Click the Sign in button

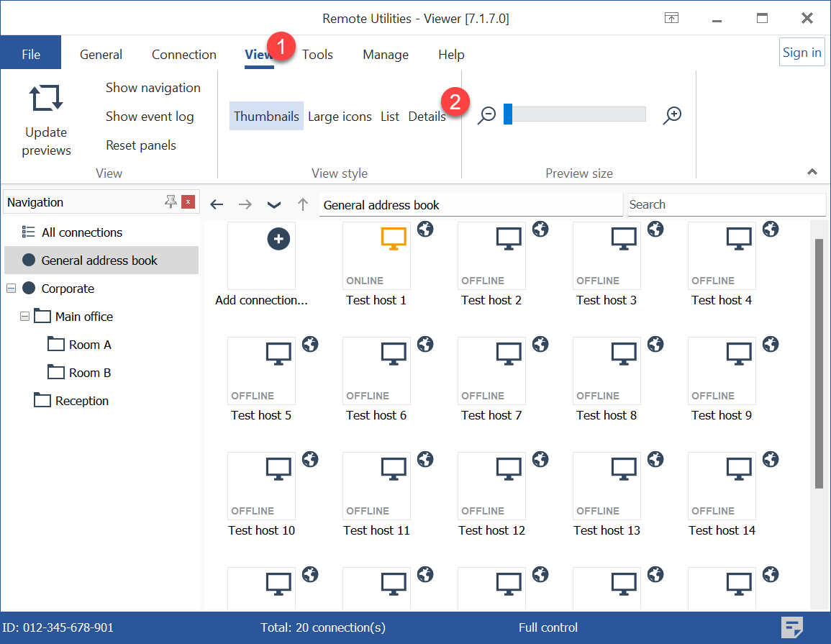tap(802, 53)
